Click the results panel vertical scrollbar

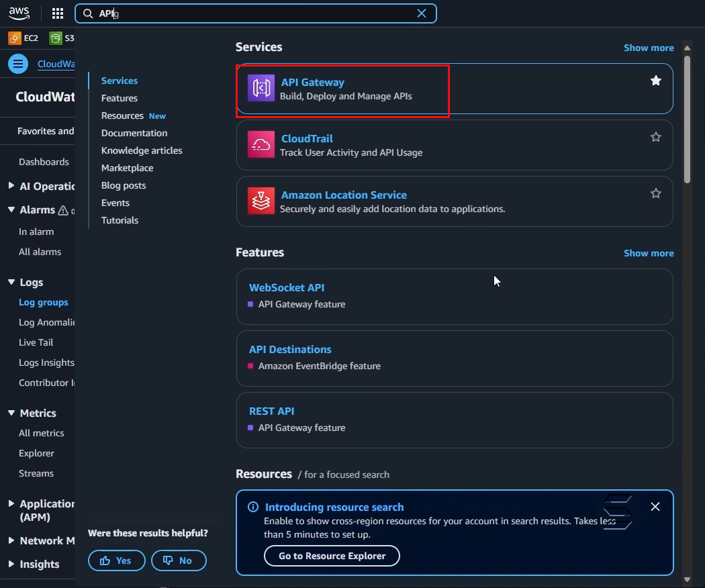point(687,119)
